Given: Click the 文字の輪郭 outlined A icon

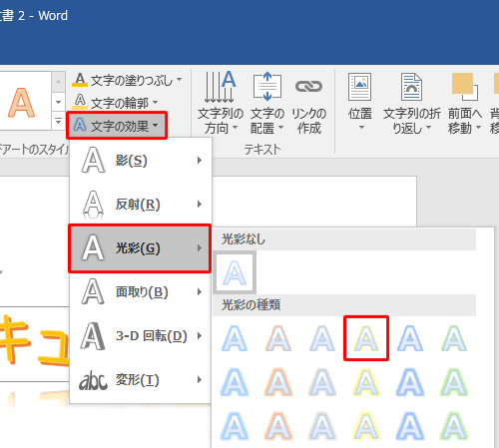Looking at the screenshot, I should pyautogui.click(x=80, y=101).
